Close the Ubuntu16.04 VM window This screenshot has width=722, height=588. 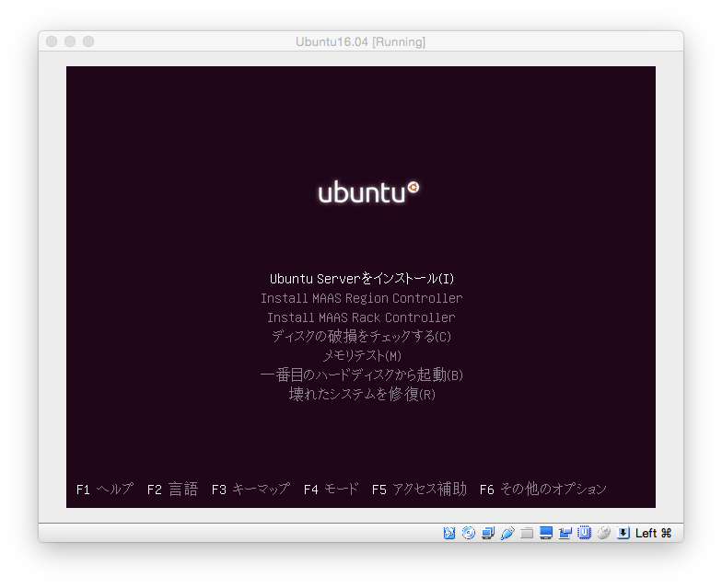[52, 41]
